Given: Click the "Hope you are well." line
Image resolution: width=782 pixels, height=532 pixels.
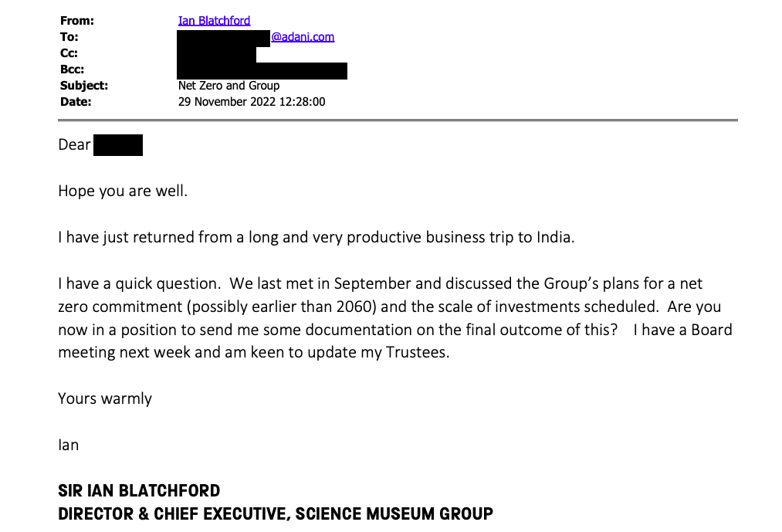Looking at the screenshot, I should (x=123, y=191).
